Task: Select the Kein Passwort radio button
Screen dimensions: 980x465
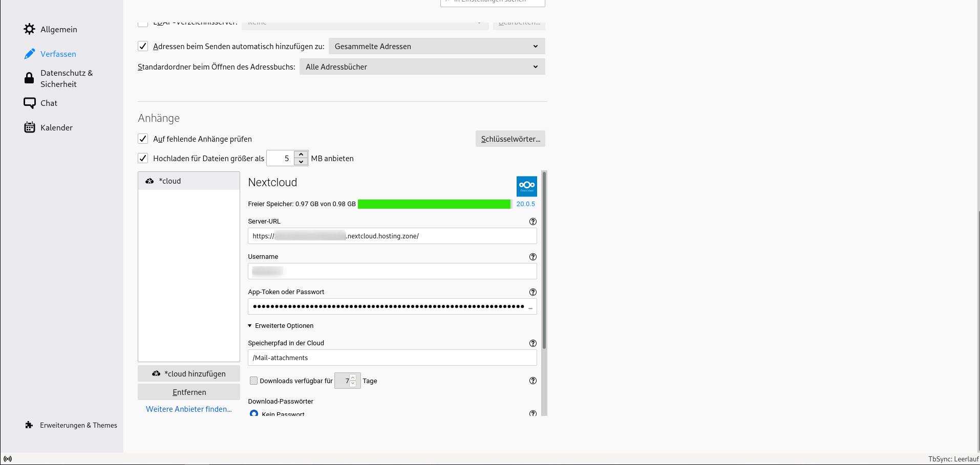Action: click(254, 413)
